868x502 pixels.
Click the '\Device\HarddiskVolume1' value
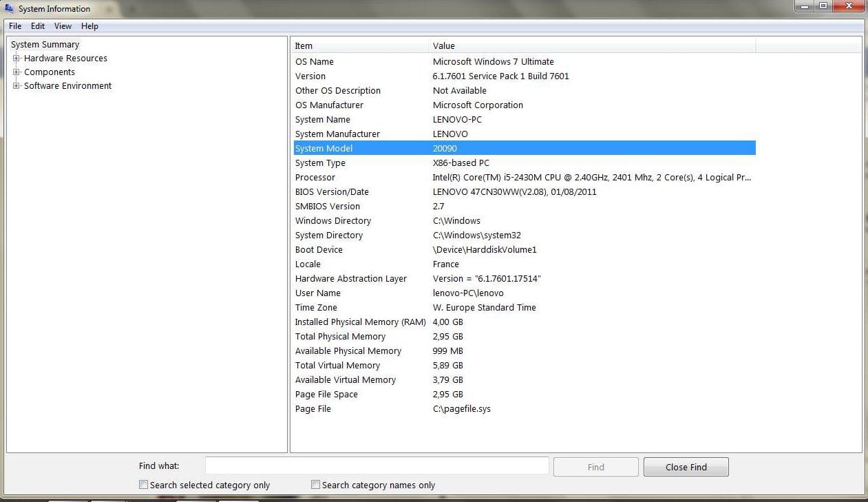click(485, 250)
